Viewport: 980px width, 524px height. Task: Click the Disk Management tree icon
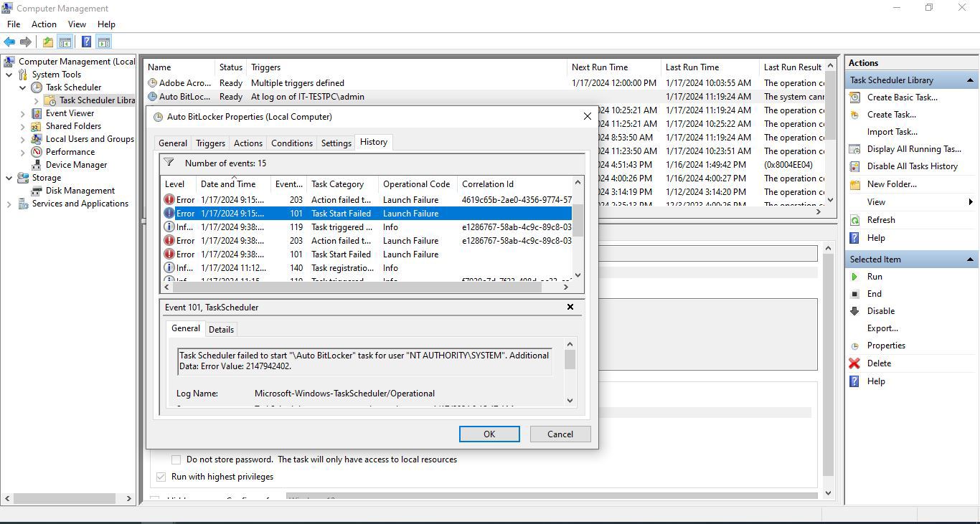tap(37, 191)
